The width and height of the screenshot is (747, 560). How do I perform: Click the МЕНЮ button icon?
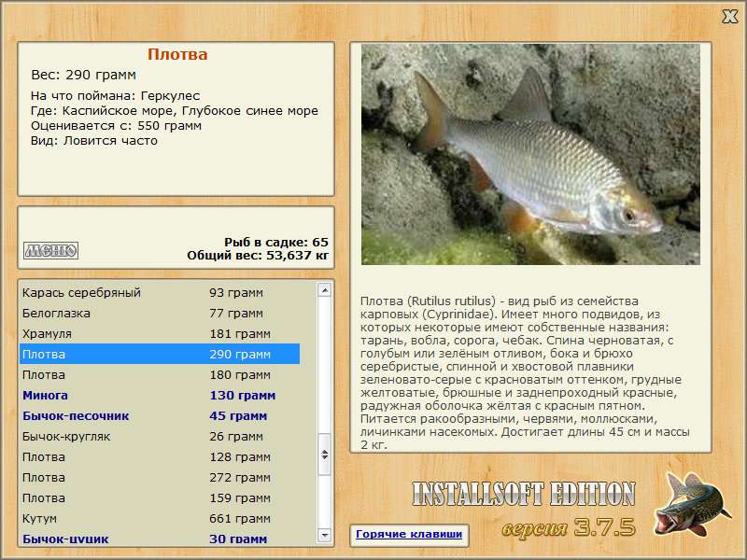50,250
